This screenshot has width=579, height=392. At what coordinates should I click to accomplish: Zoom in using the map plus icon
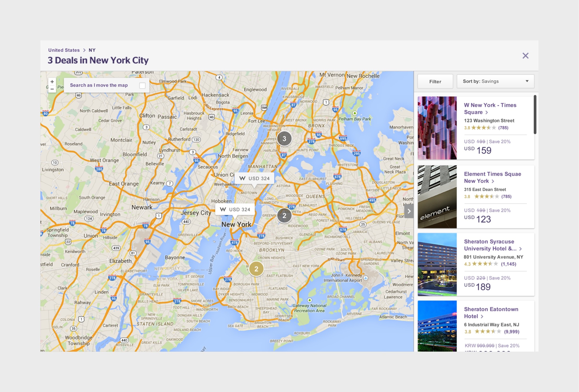point(52,82)
